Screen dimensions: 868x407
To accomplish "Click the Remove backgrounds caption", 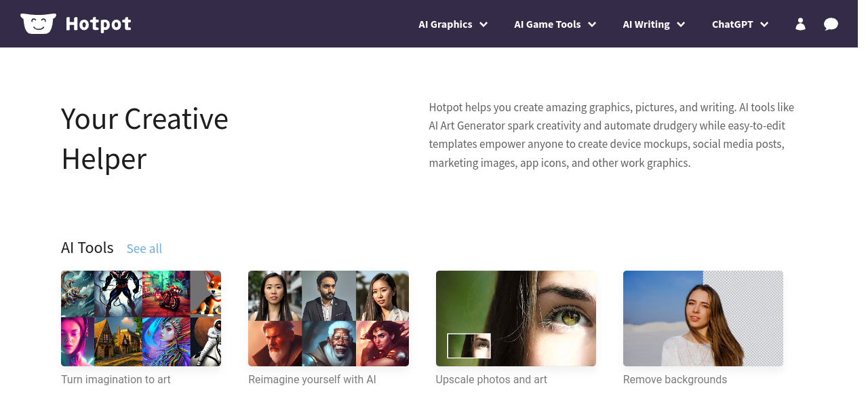I will [x=675, y=379].
